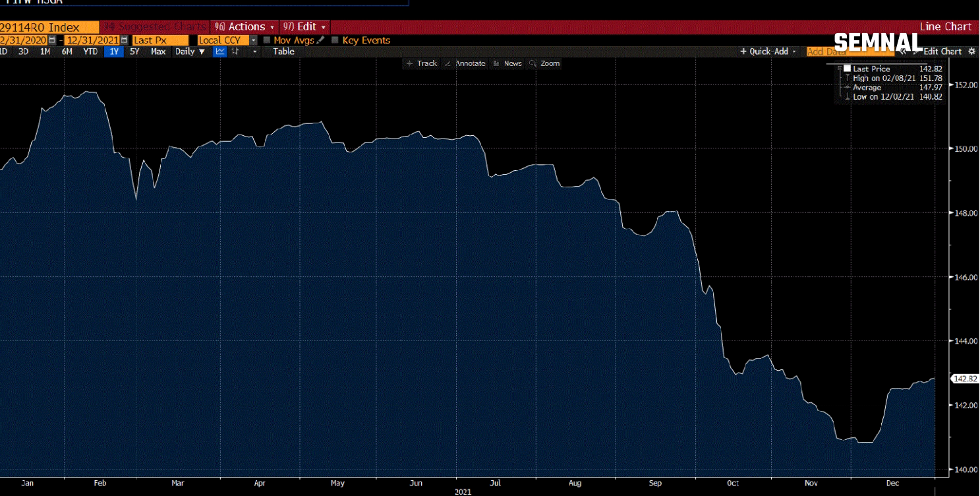The width and height of the screenshot is (980, 496).
Task: Open the Actions dropdown menu
Action: tap(246, 27)
